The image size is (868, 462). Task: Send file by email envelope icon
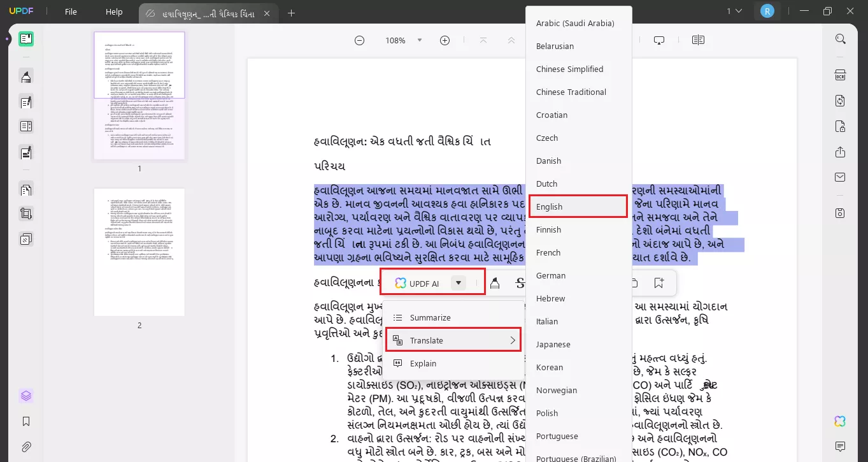841,177
